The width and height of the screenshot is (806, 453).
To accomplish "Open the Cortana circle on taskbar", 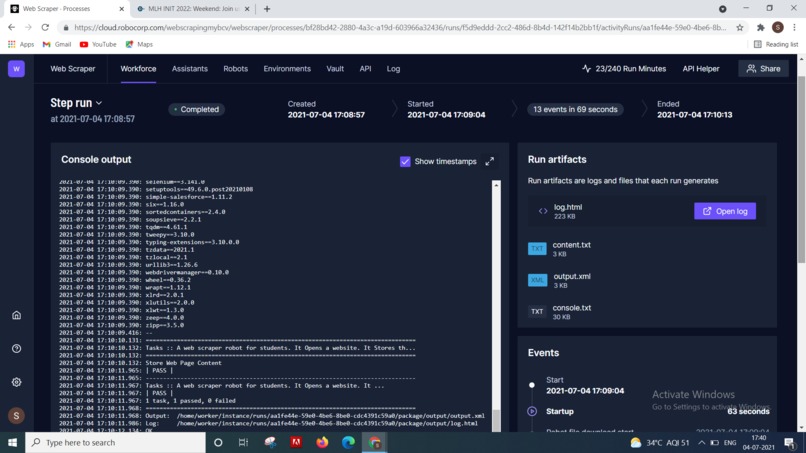I will [218, 442].
